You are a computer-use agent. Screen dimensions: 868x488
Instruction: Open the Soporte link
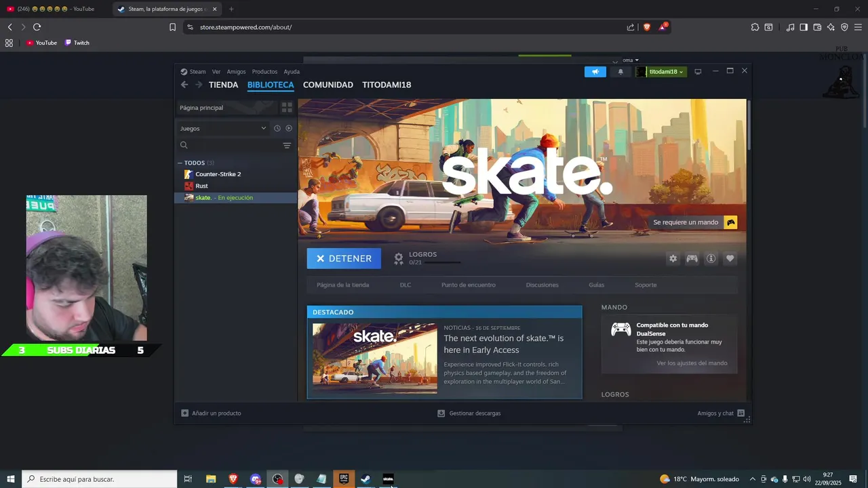(x=646, y=285)
